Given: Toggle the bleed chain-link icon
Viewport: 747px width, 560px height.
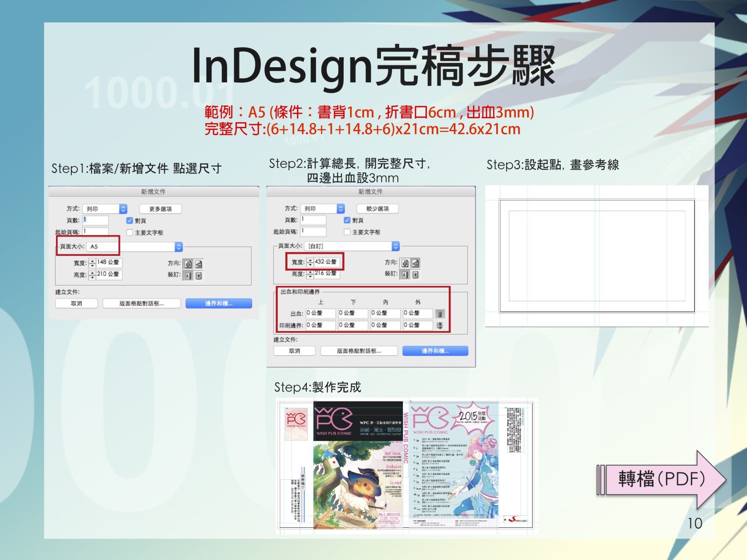Looking at the screenshot, I should 440,314.
